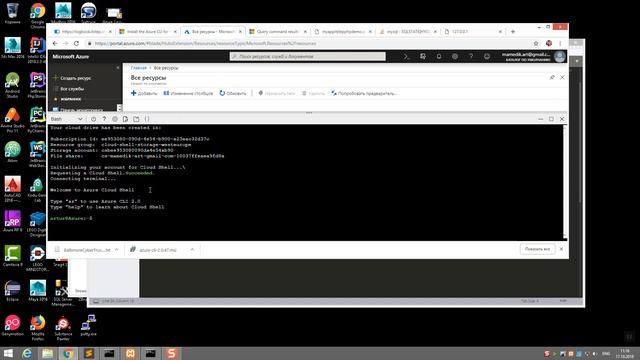Screen dimensions: 640x360
Task: Open Azure portal settings gear icon
Action: point(455,56)
